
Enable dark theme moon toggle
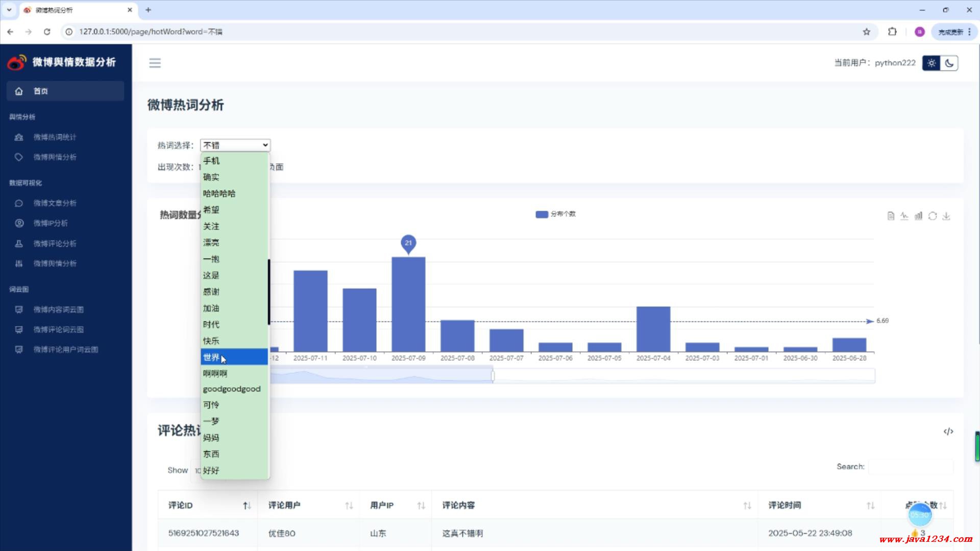pos(949,63)
